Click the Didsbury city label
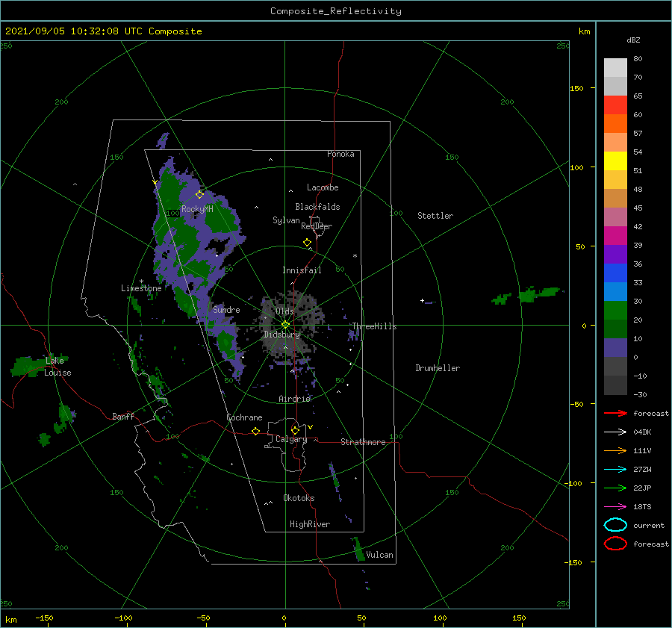Image resolution: width=672 pixels, height=628 pixels. (281, 335)
